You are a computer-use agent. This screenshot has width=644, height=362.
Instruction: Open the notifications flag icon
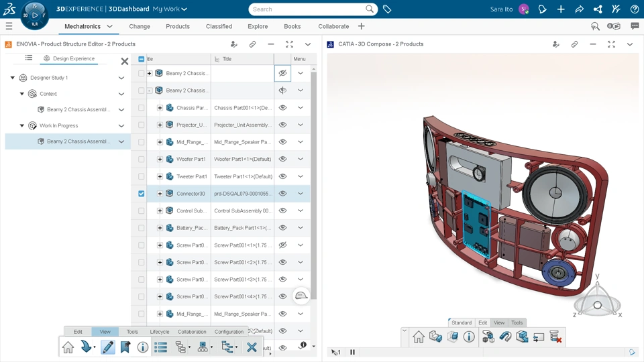coord(542,9)
